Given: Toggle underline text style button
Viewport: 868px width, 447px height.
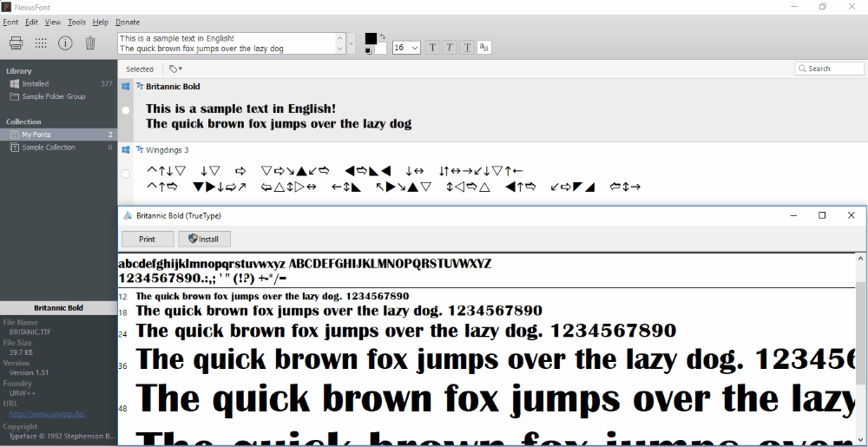Looking at the screenshot, I should pyautogui.click(x=467, y=48).
